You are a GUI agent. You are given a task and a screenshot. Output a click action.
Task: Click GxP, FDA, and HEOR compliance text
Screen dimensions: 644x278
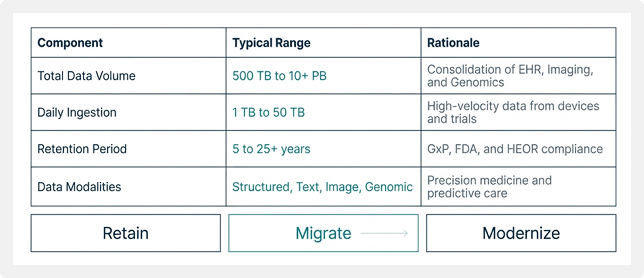(x=515, y=149)
